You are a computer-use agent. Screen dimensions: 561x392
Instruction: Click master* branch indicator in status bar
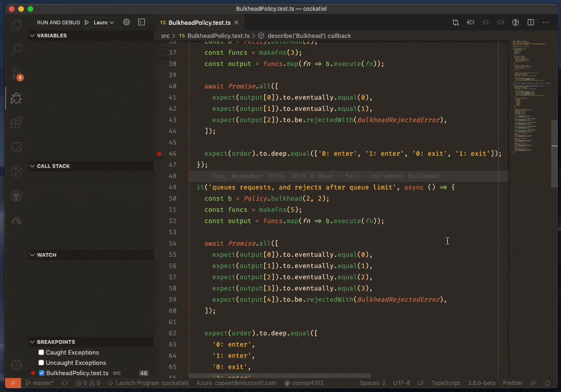click(40, 383)
